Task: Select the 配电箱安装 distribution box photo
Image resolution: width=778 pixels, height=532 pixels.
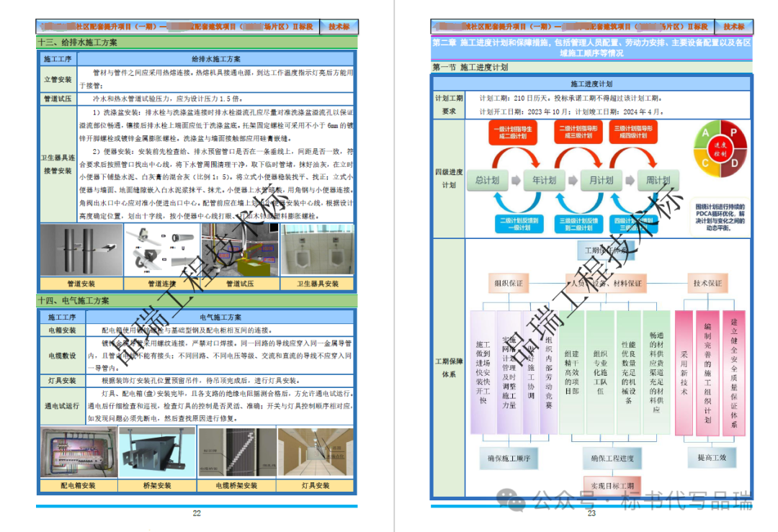Action: click(78, 454)
